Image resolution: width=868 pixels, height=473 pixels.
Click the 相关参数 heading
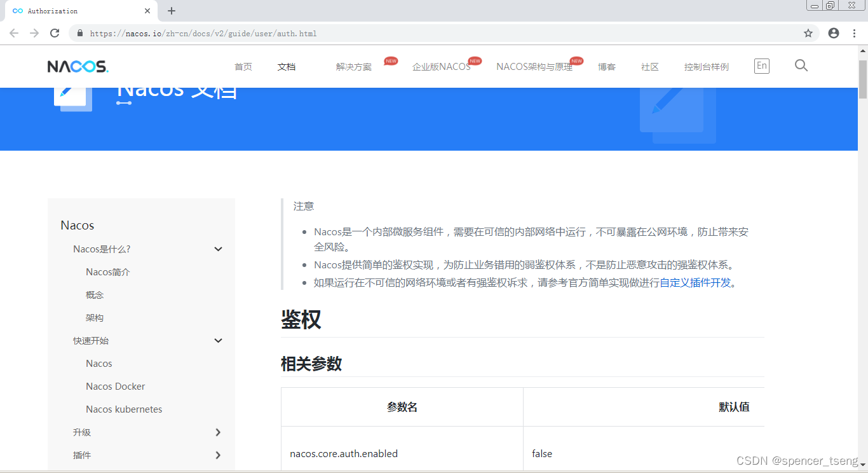[311, 364]
